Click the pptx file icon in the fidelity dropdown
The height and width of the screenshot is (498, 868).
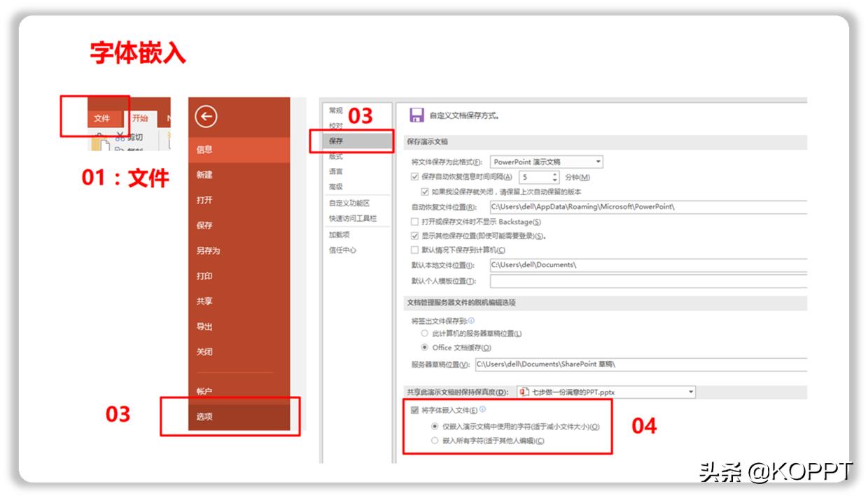(x=522, y=392)
